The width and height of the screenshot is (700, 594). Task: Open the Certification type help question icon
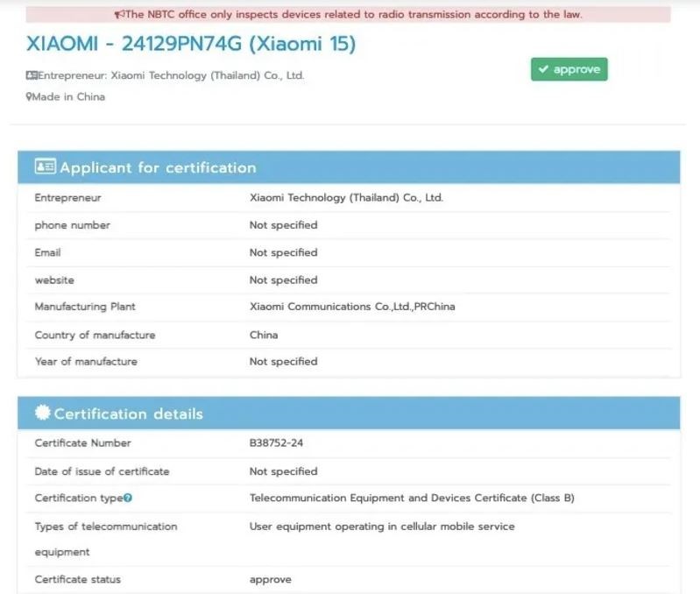128,498
